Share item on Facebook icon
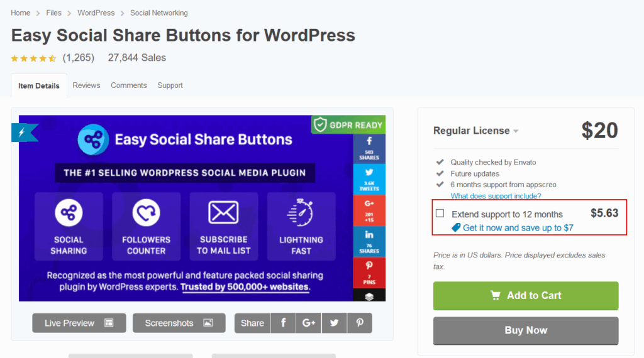 [x=284, y=323]
